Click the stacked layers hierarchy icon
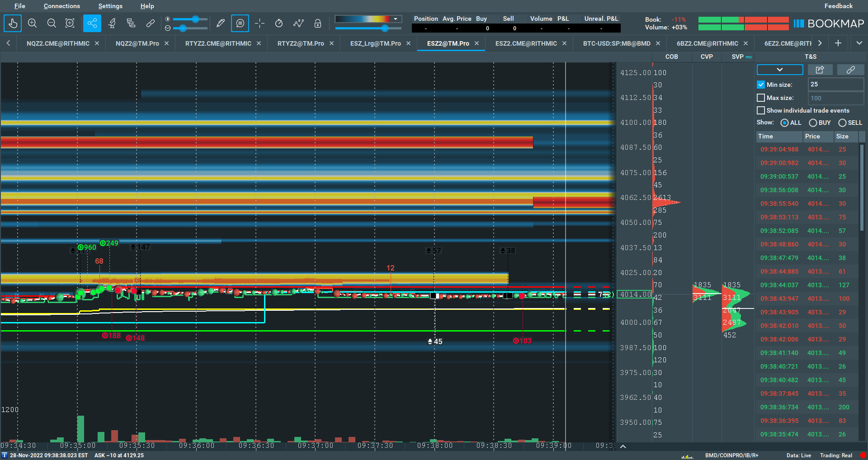 (131, 23)
